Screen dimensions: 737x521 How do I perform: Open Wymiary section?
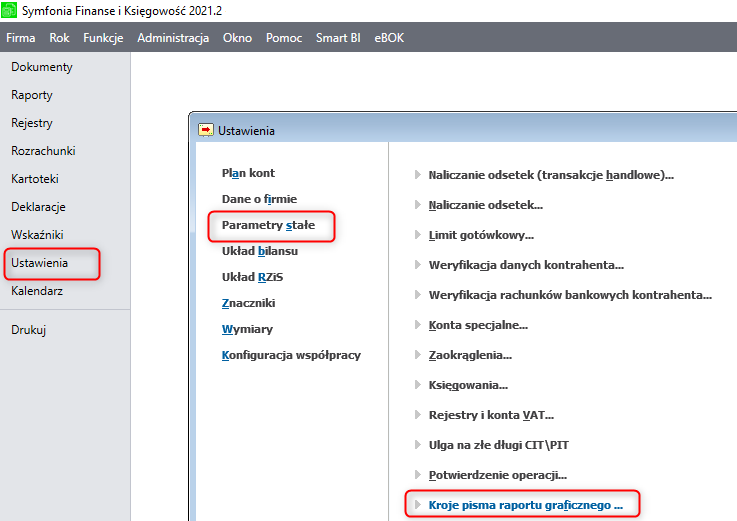(247, 329)
